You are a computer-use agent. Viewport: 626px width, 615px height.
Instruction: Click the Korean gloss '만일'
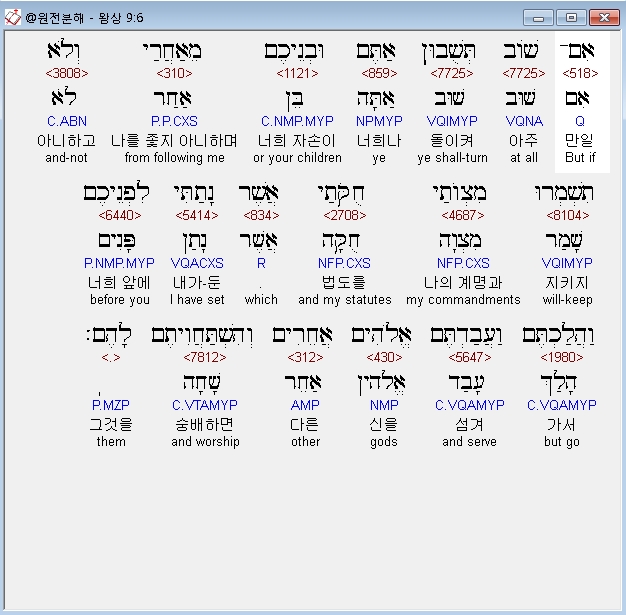(x=579, y=141)
